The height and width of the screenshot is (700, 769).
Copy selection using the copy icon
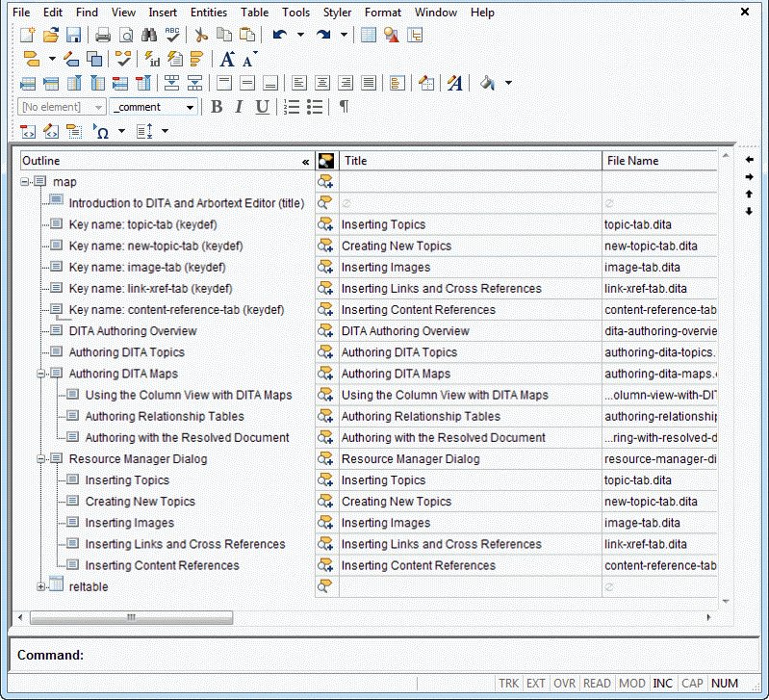tap(224, 35)
